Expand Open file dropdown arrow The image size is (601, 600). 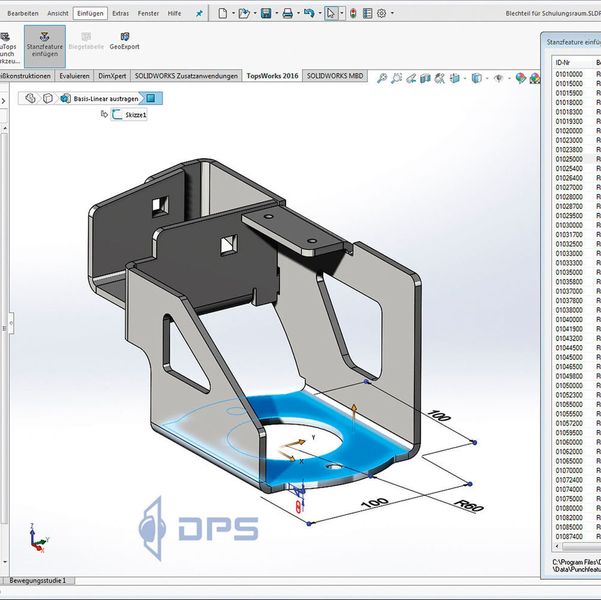tap(255, 13)
